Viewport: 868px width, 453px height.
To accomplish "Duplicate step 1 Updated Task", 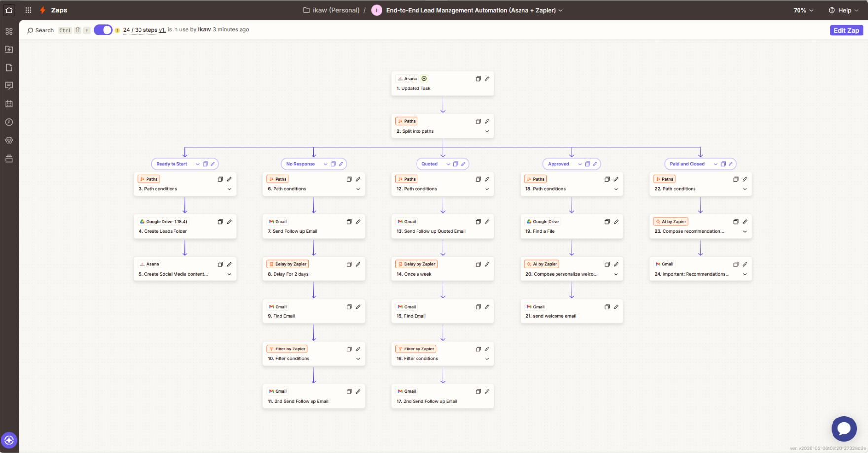I will 478,79.
